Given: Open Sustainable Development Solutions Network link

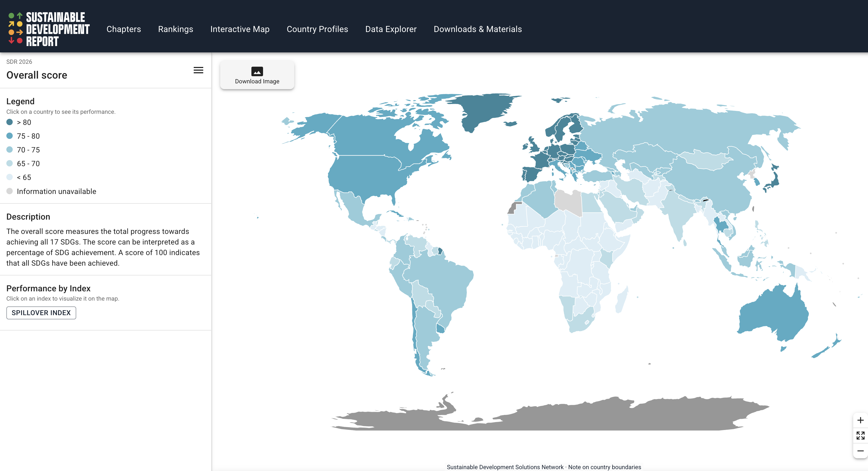Looking at the screenshot, I should coord(505,467).
